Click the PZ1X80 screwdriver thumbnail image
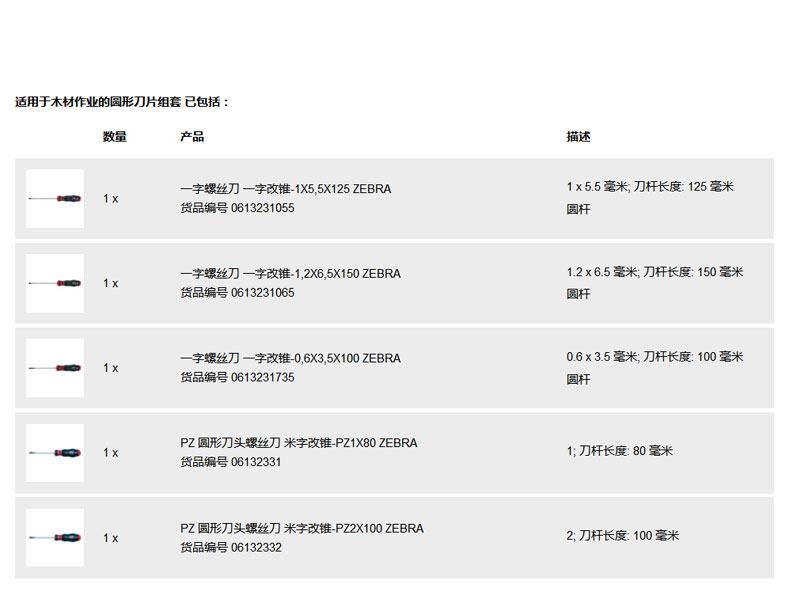Image resolution: width=800 pixels, height=599 pixels. click(x=55, y=453)
